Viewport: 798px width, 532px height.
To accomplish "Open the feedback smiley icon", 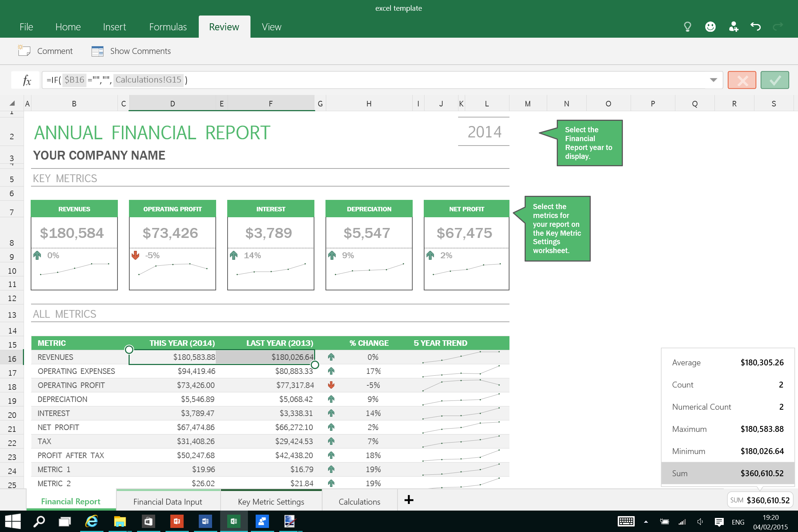I will tap(710, 27).
